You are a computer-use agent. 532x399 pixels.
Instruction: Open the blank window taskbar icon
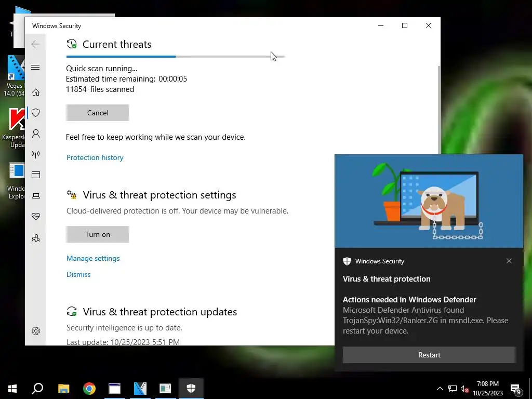[x=115, y=389]
